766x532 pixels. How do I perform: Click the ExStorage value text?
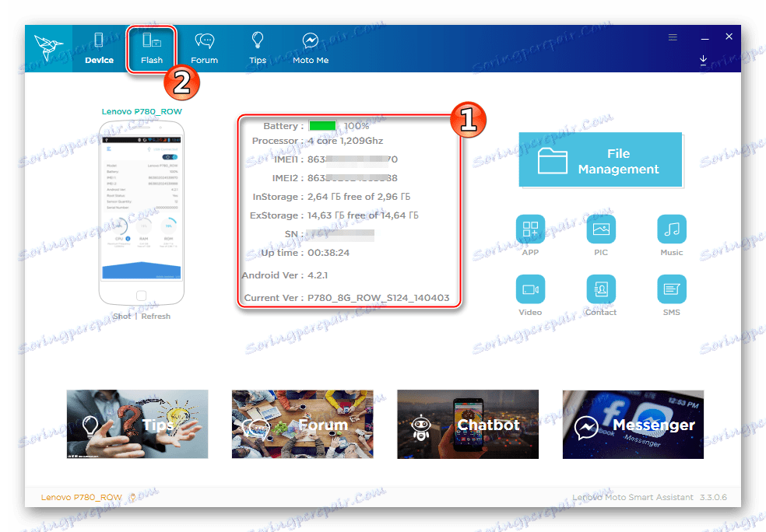(363, 215)
